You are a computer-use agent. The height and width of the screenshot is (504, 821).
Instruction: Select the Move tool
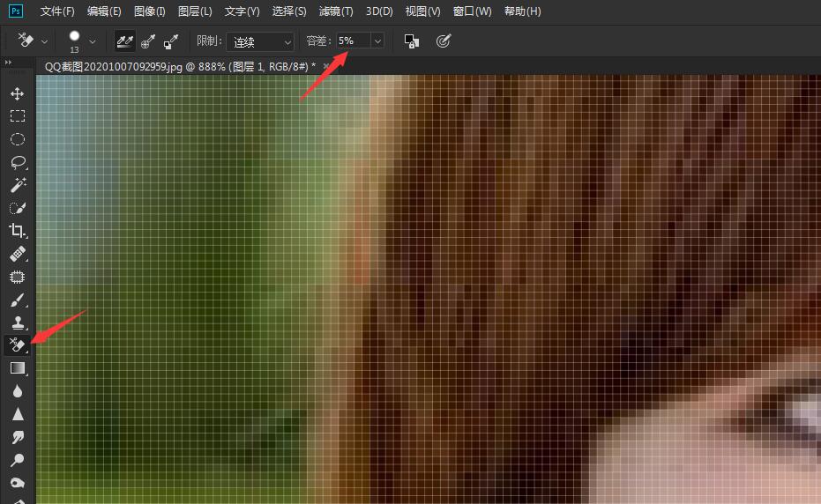coord(18,93)
